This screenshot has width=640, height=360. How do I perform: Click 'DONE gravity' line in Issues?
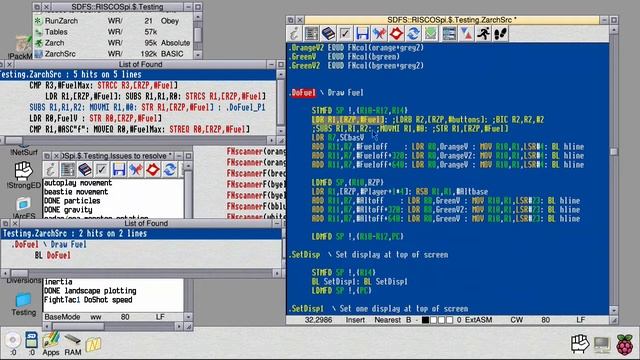tap(68, 210)
